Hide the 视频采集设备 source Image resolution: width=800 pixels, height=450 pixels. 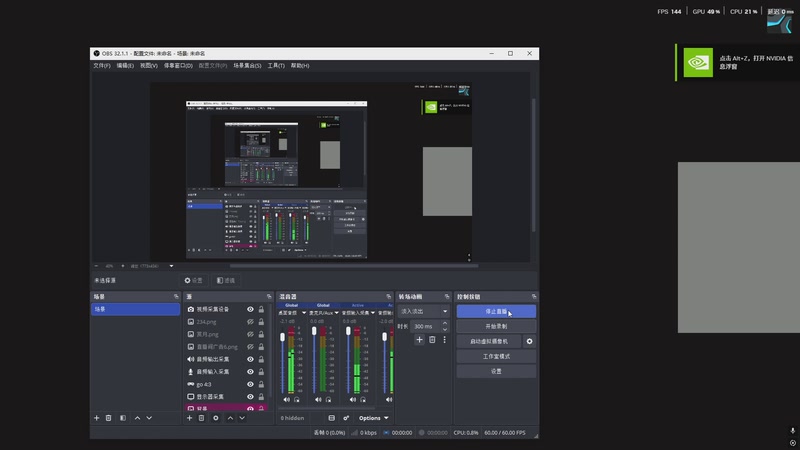(x=250, y=310)
